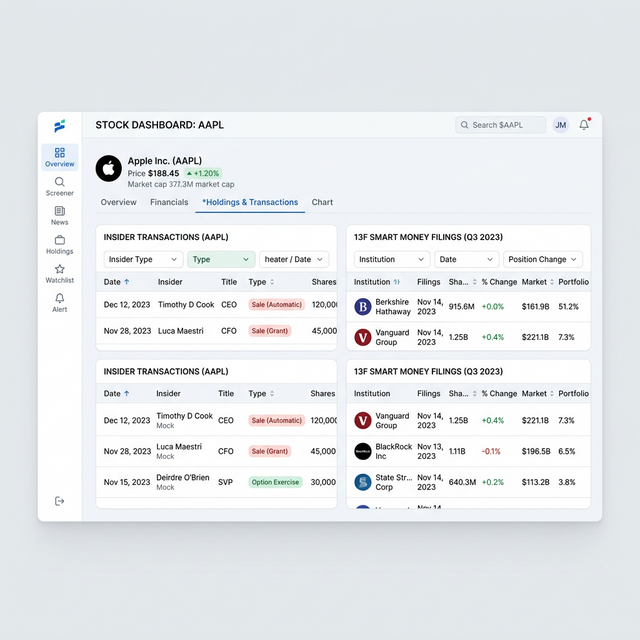Sort top insider table by Date arrow
Viewport: 640px width, 640px height.
[127, 282]
